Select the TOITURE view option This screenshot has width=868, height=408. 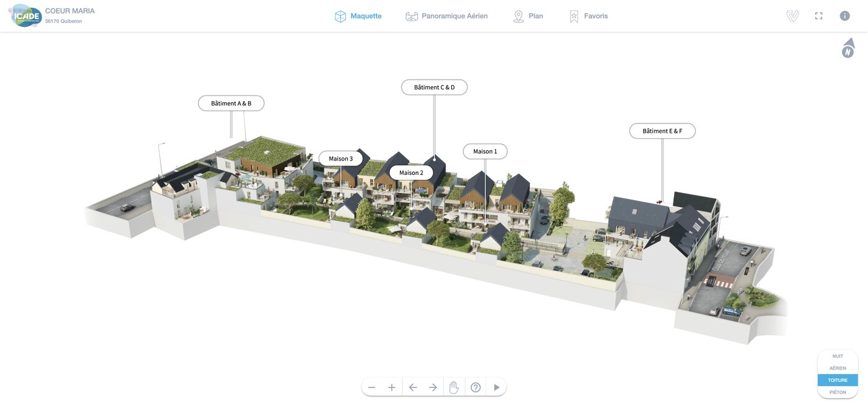pyautogui.click(x=838, y=380)
